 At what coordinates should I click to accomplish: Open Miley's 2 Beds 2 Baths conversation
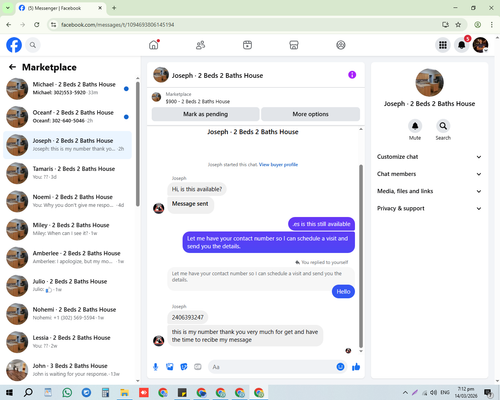(68, 229)
